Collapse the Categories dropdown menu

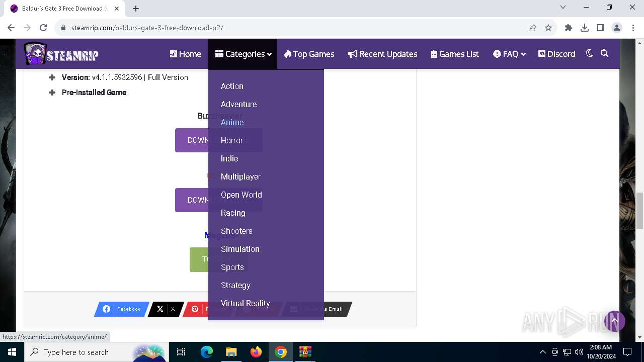(x=243, y=54)
